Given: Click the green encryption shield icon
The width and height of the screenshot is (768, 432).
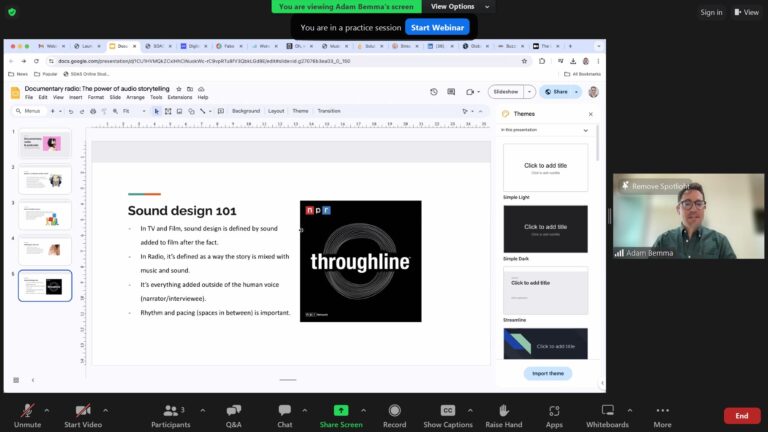Looking at the screenshot, I should click(12, 12).
